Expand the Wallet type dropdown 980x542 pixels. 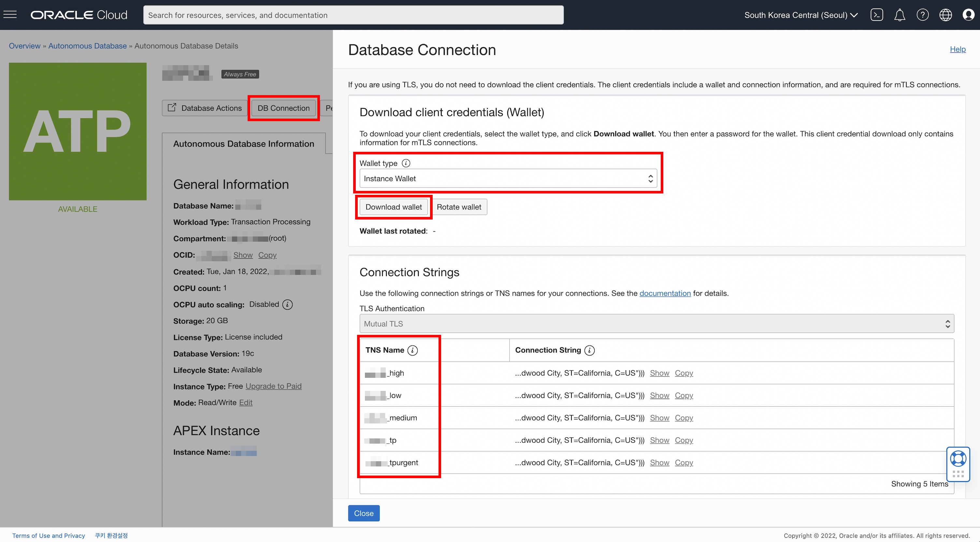(x=508, y=179)
